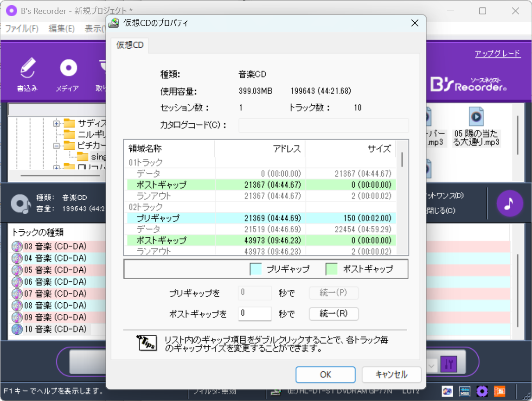
Task: Click the 01トラック ランアウト row
Action: point(261,196)
